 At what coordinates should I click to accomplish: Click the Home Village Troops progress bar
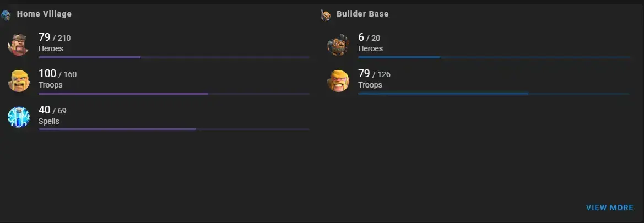[174, 94]
